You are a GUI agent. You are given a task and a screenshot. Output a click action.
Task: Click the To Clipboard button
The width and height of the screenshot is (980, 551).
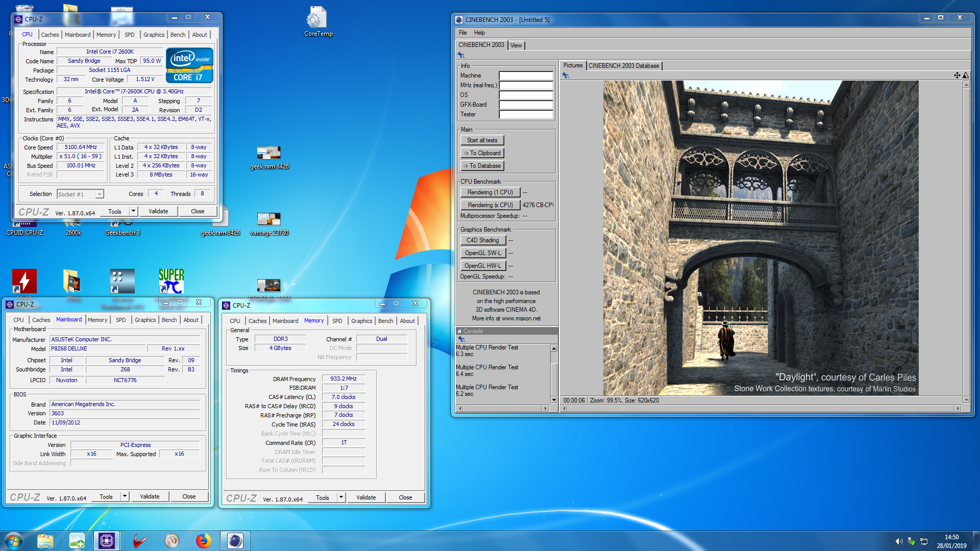click(482, 153)
